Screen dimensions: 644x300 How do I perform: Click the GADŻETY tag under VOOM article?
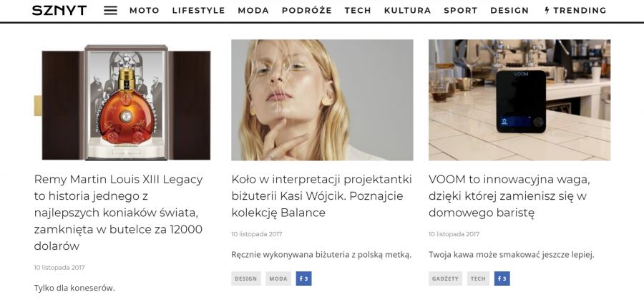pyautogui.click(x=445, y=279)
